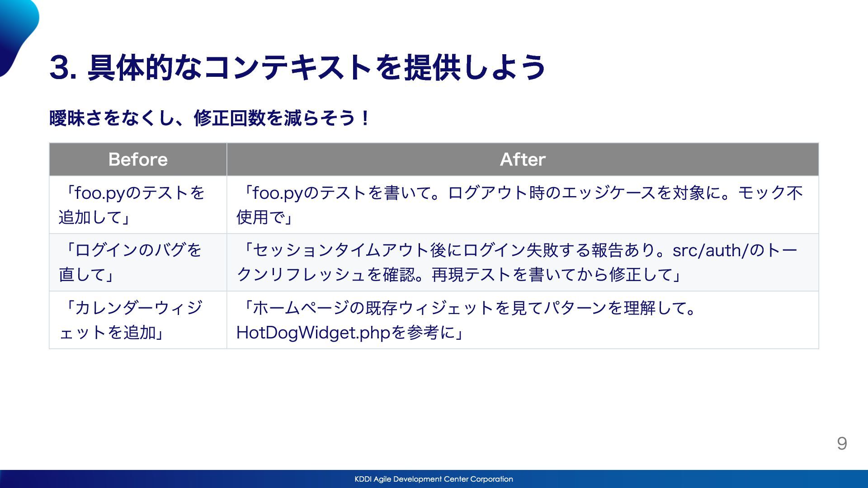Click the slide title heading text
Viewport: 868px width, 488px height.
(297, 68)
